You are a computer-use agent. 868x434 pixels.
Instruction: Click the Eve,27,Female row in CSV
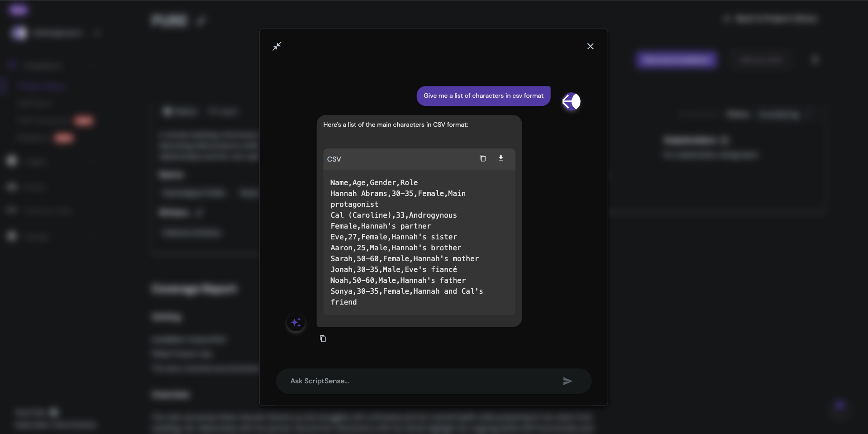click(394, 237)
